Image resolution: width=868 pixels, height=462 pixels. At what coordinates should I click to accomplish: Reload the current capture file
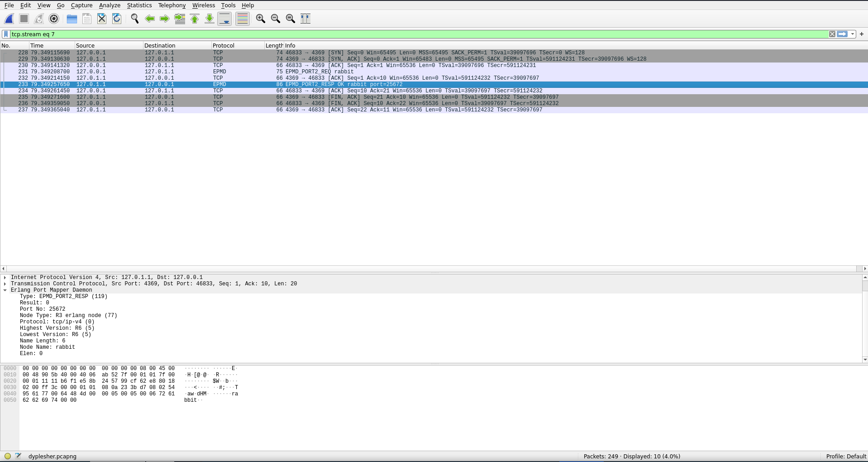point(117,19)
